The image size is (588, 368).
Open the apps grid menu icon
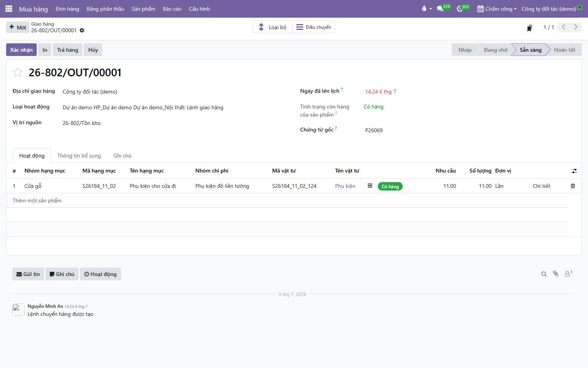[9, 8]
